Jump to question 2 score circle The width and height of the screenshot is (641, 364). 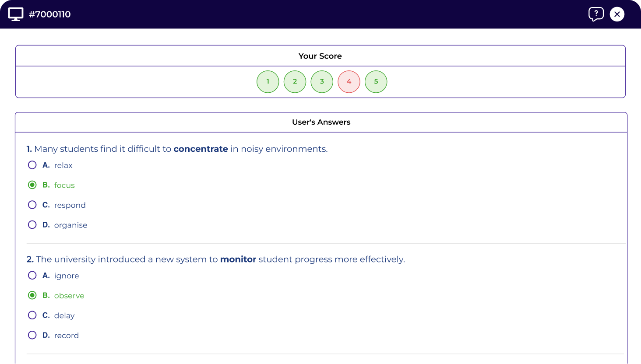295,82
